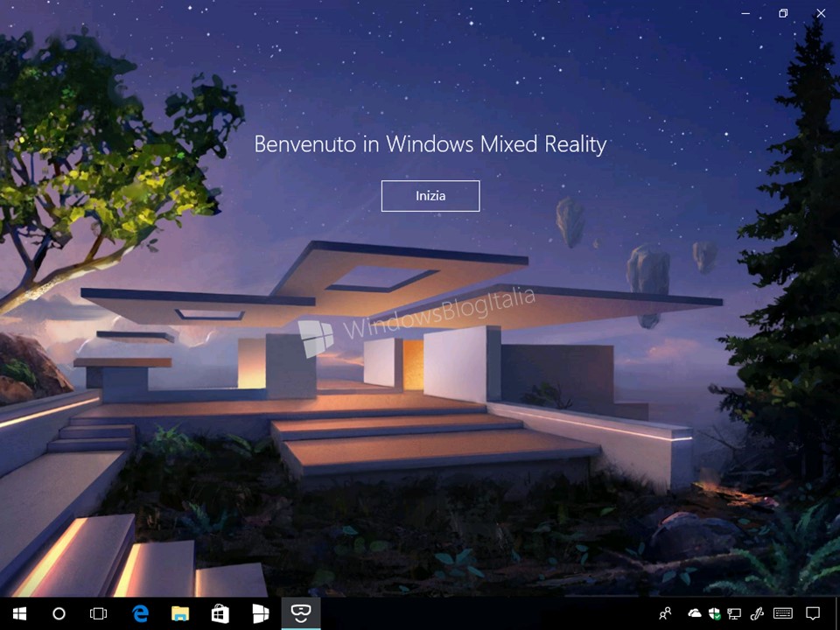
Task: Open Cortana search circle
Action: click(x=59, y=613)
